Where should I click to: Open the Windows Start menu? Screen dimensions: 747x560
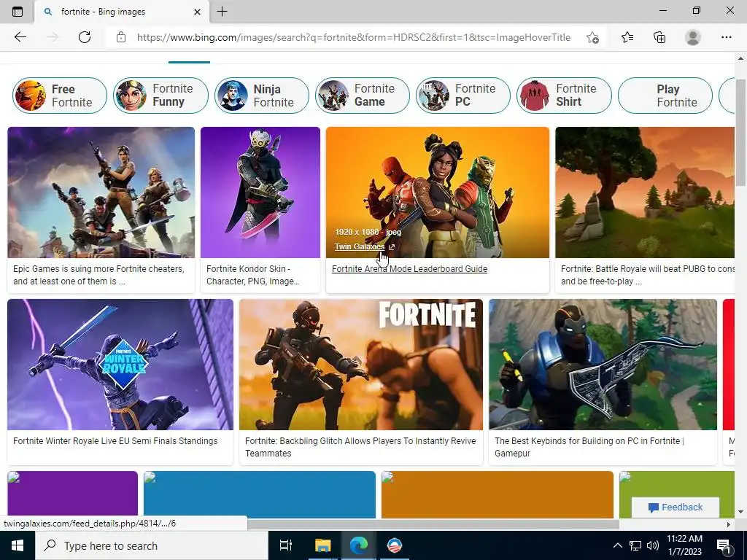pyautogui.click(x=18, y=545)
